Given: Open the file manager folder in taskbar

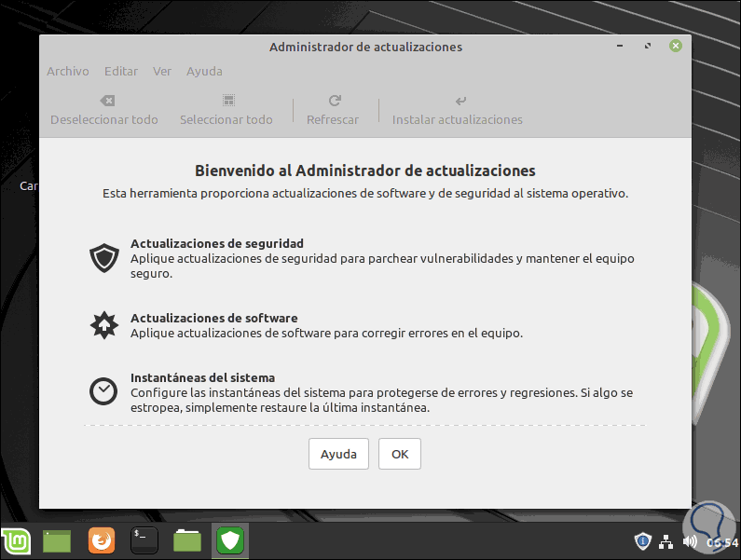Looking at the screenshot, I should [x=187, y=540].
